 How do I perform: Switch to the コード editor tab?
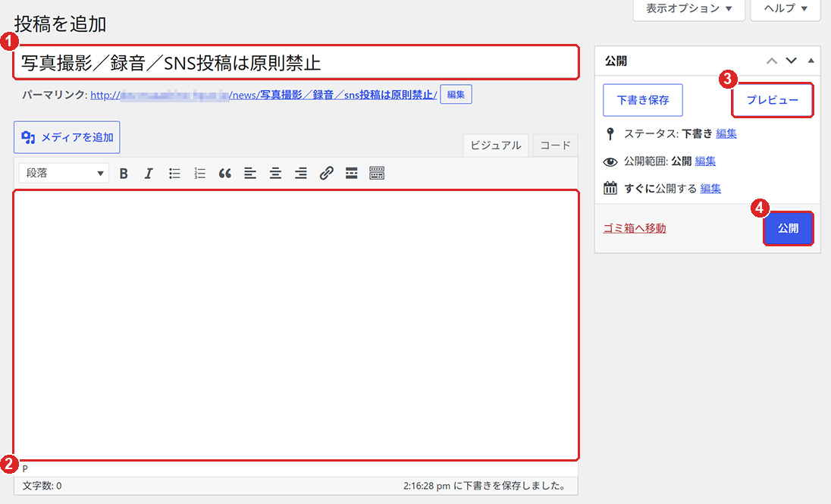(x=555, y=146)
